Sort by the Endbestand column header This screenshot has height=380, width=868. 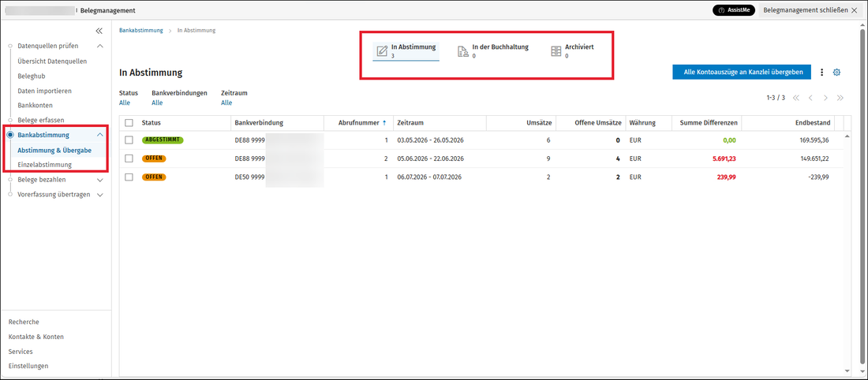coord(814,123)
